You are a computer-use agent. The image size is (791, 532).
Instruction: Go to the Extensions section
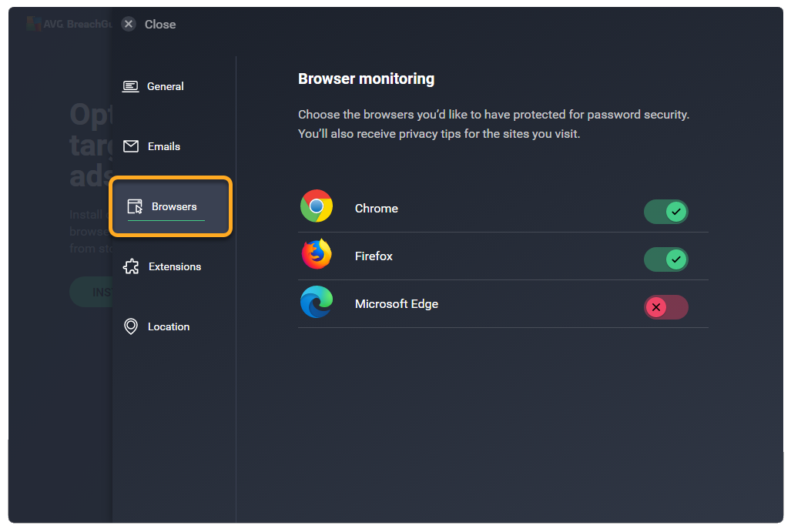coord(175,266)
